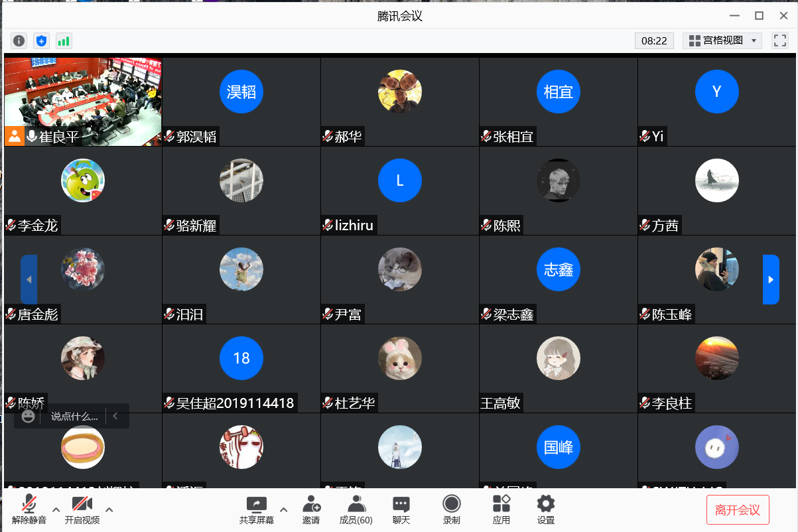
Task: Expand the audio options arrow beside mute
Action: (x=56, y=509)
